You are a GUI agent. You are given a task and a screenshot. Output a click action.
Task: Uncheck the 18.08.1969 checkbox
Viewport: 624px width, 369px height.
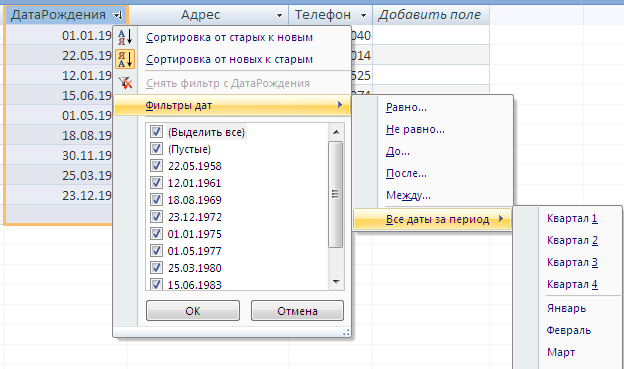pos(156,200)
